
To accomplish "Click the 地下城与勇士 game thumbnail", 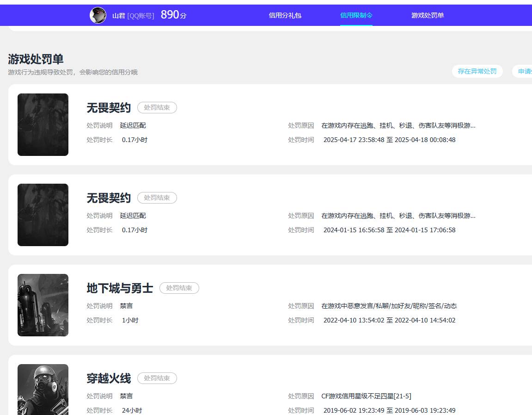I will (43, 305).
